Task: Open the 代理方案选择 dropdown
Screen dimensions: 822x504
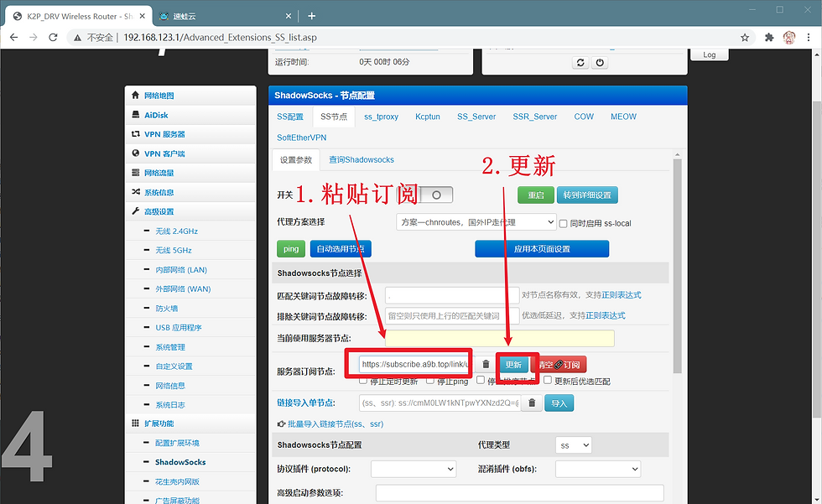Action: [x=476, y=222]
